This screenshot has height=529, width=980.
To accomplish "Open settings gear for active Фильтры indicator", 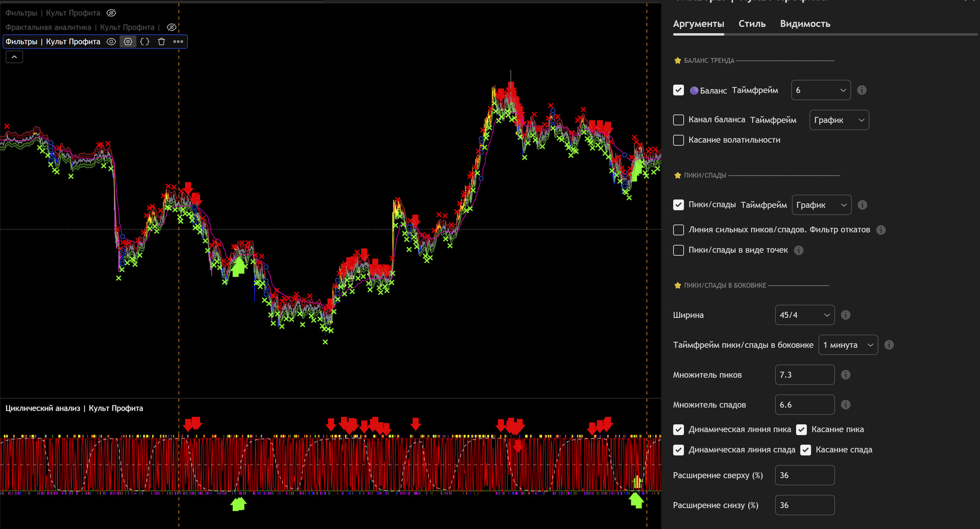I will pyautogui.click(x=128, y=42).
